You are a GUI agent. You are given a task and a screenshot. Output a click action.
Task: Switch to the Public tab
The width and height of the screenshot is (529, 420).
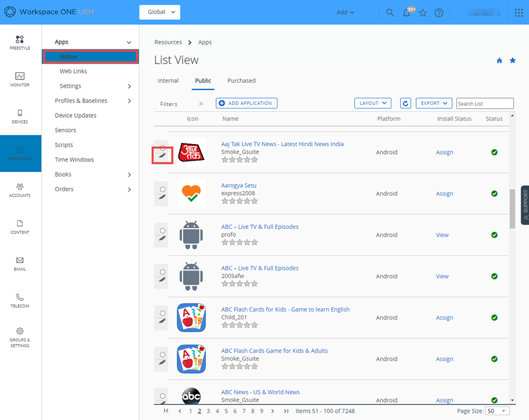tap(203, 81)
